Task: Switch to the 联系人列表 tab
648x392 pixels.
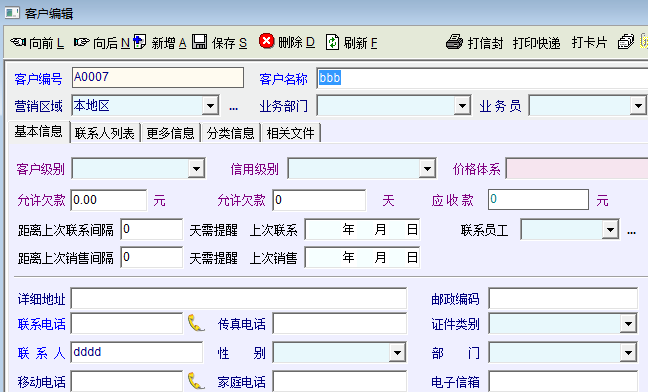Action: [105, 133]
